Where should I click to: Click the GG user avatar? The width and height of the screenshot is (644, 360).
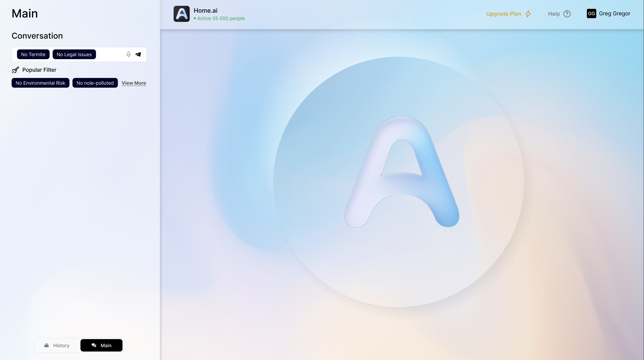click(591, 14)
